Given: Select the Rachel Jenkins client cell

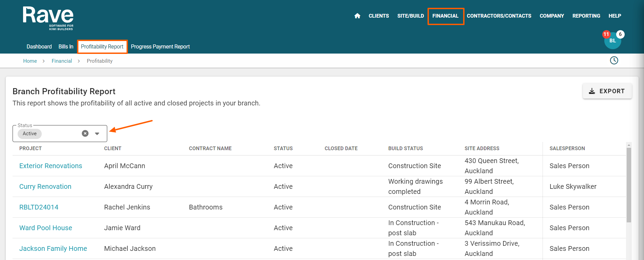Looking at the screenshot, I should click(127, 207).
